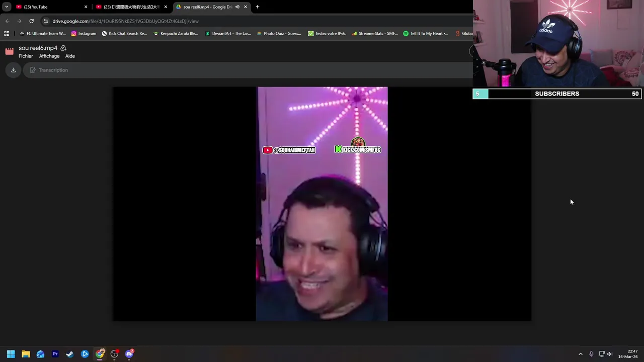Viewport: 644px width, 362px height.
Task: Close the Japanese-titled YouTube tab
Action: pos(166,7)
